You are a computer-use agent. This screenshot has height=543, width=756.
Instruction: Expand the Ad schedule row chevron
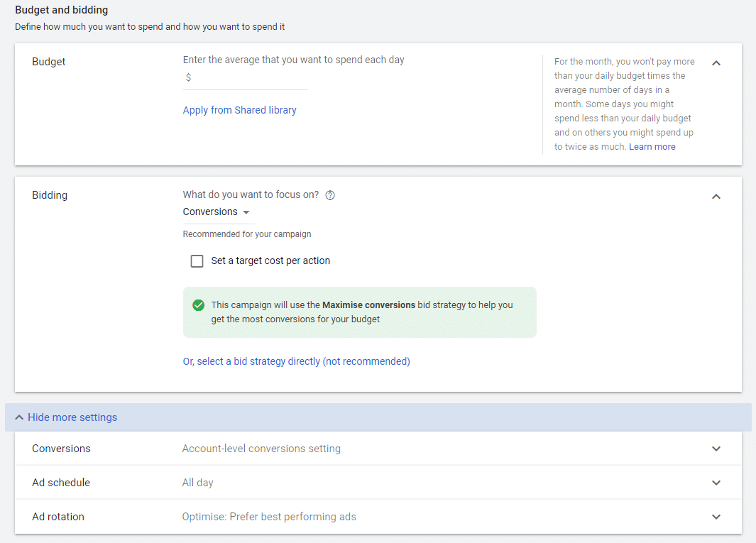[x=716, y=483]
